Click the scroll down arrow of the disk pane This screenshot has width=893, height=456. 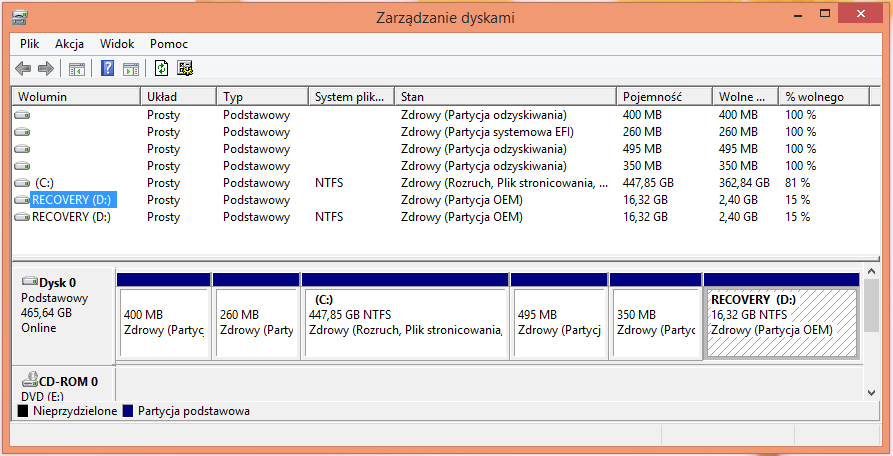point(871,393)
